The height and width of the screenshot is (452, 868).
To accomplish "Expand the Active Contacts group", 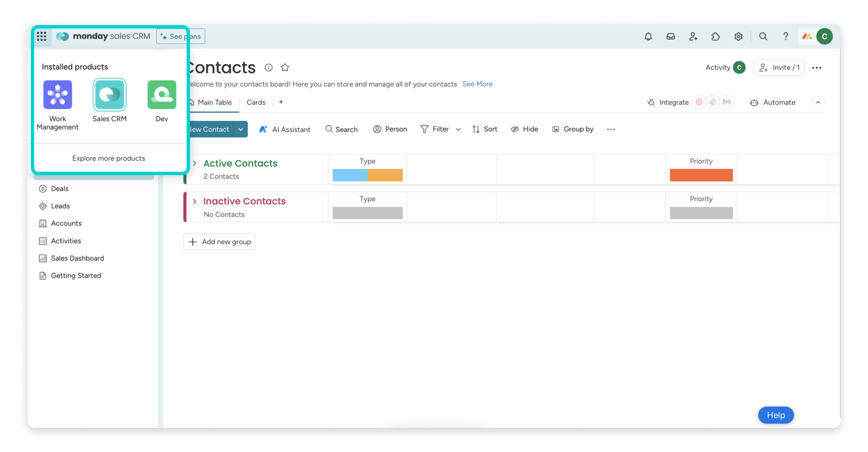I will tap(194, 164).
